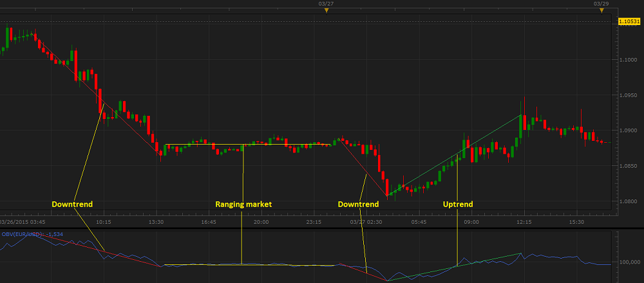The height and width of the screenshot is (283, 644).
Task: Click the second Downtrend label near 03/27 02:30
Action: click(358, 204)
